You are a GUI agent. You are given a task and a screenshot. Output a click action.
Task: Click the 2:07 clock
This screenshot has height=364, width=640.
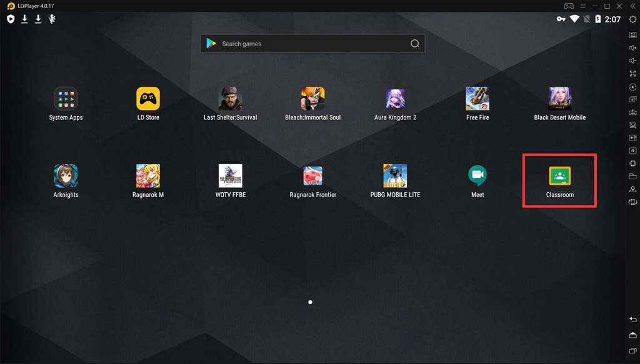click(x=612, y=19)
